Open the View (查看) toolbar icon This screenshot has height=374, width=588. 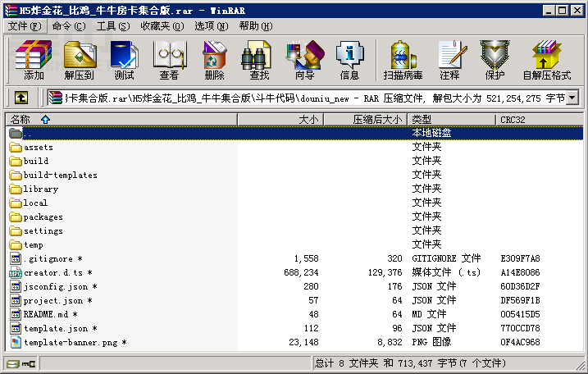click(x=169, y=60)
